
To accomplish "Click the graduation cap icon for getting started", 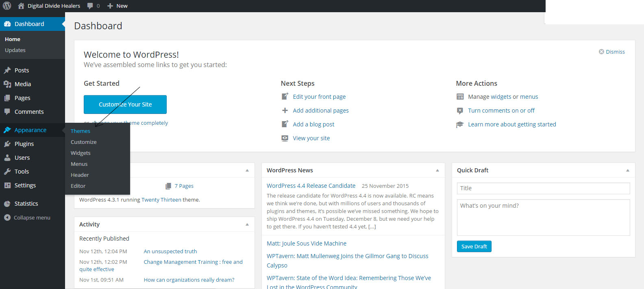I will [460, 124].
